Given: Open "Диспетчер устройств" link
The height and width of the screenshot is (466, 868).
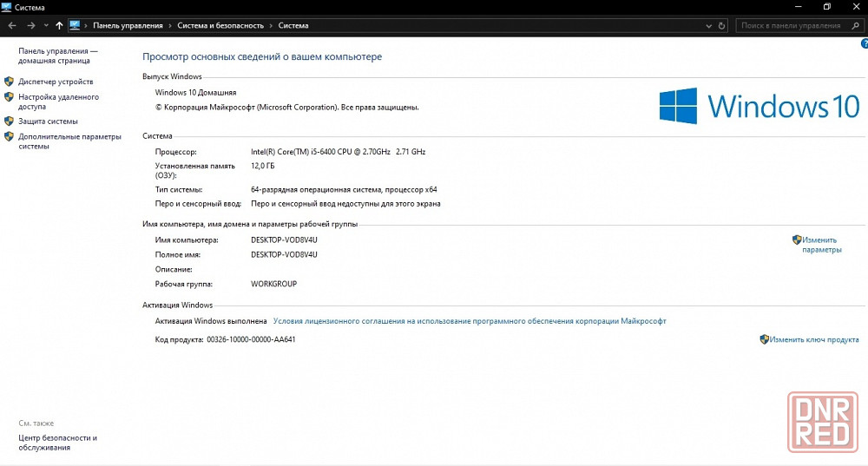Looking at the screenshot, I should [56, 82].
